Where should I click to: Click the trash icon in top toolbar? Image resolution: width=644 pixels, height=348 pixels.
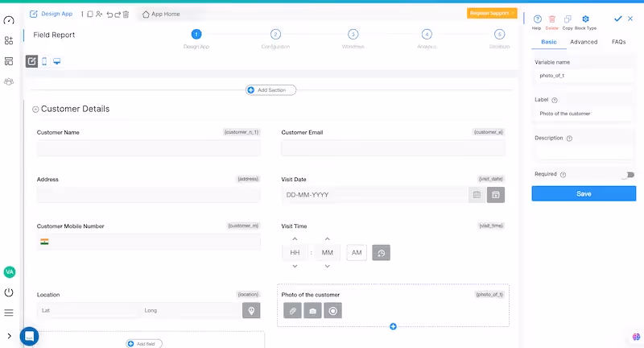126,14
